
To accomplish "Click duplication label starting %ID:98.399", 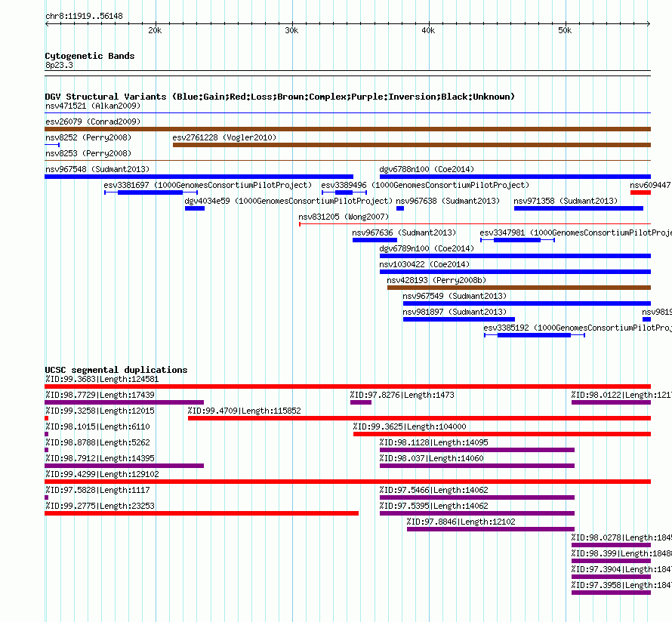I will pyautogui.click(x=621, y=553).
